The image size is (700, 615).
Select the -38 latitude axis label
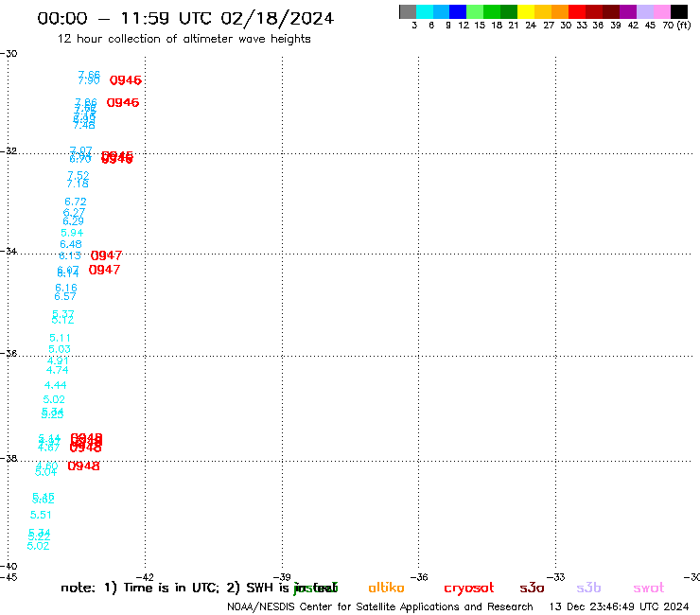coord(9,458)
